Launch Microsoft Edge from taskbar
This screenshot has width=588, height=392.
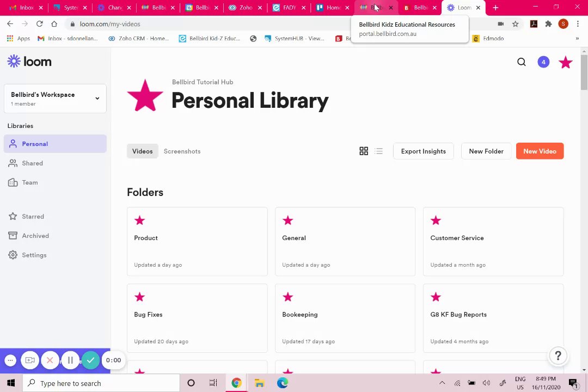pyautogui.click(x=283, y=383)
